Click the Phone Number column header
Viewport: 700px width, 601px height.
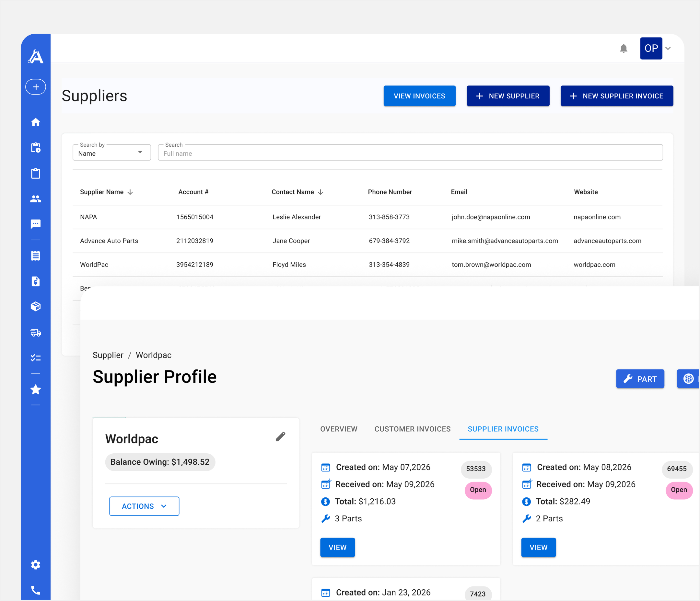390,192
